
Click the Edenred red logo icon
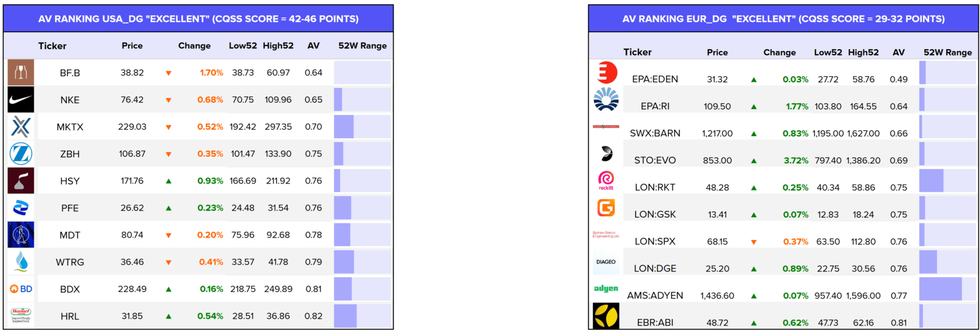pyautogui.click(x=607, y=72)
